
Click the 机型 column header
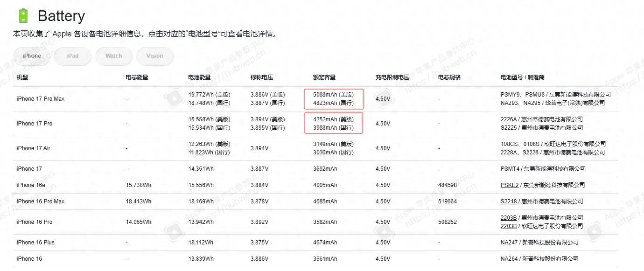(22, 77)
